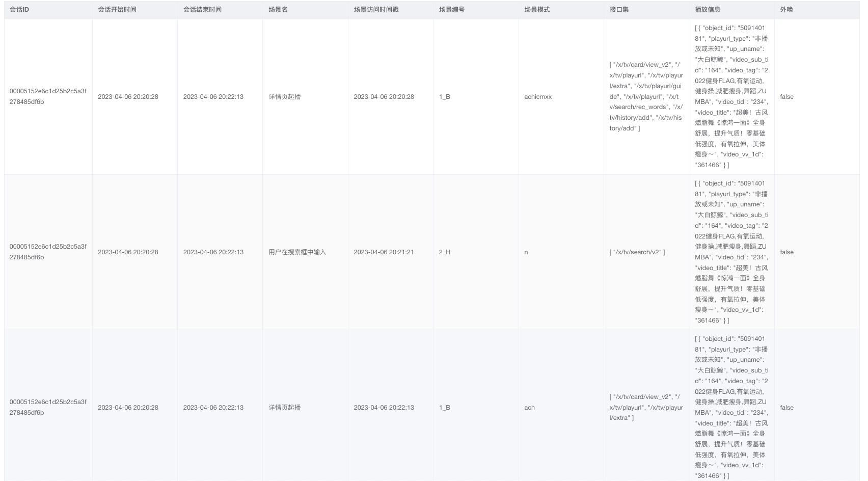Select the 接口集 column header
The height and width of the screenshot is (481, 868).
tap(619, 10)
